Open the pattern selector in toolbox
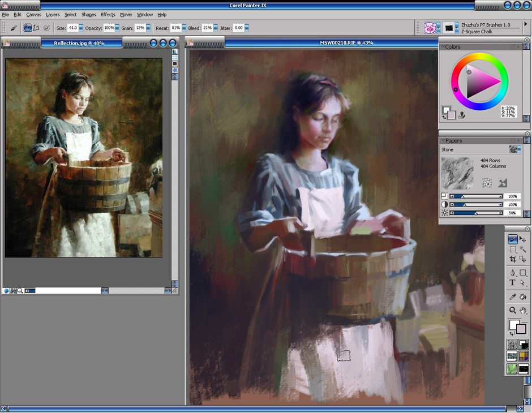The height and width of the screenshot is (413, 532). pyautogui.click(x=512, y=356)
